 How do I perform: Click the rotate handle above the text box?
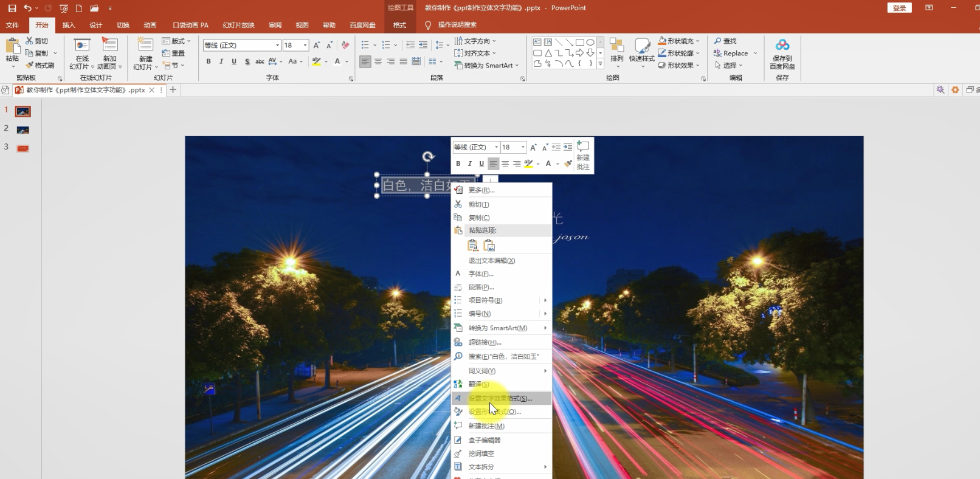coord(428,157)
